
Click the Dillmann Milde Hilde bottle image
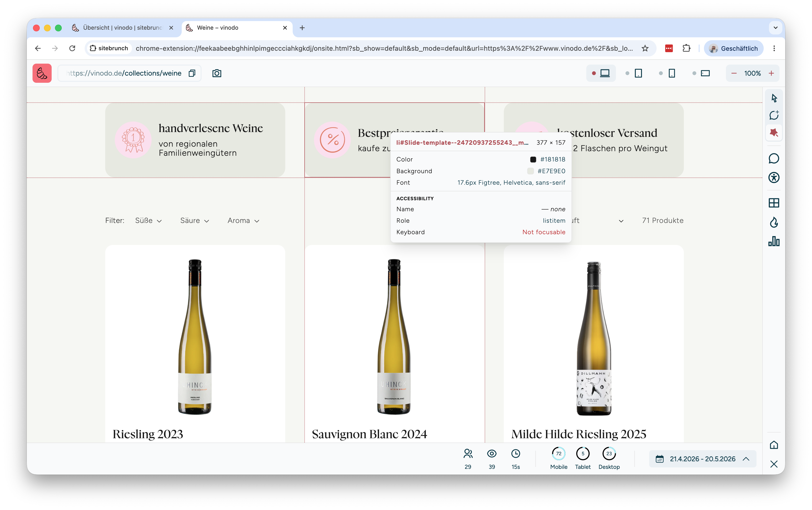[594, 338]
